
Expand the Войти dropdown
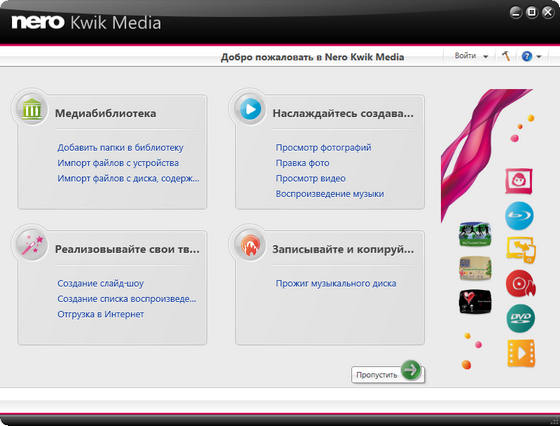[x=471, y=56]
